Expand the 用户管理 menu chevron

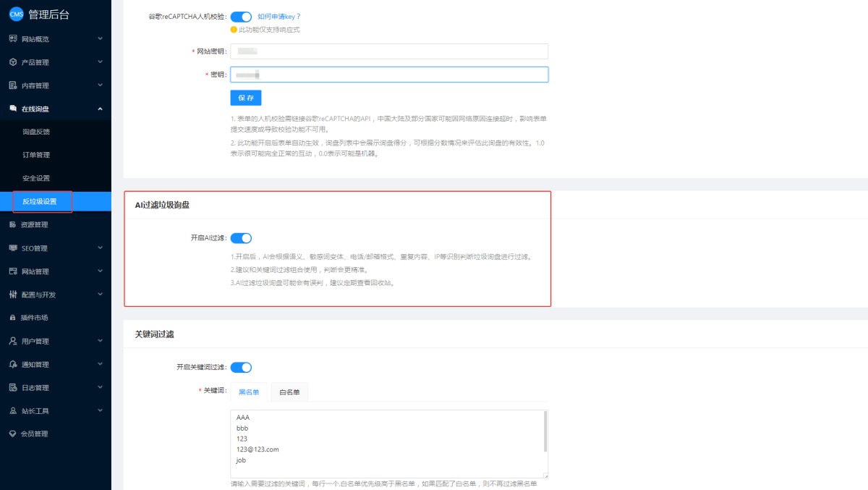100,341
